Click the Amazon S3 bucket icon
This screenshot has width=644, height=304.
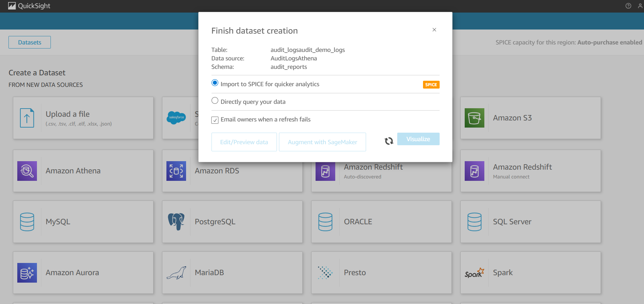(475, 118)
